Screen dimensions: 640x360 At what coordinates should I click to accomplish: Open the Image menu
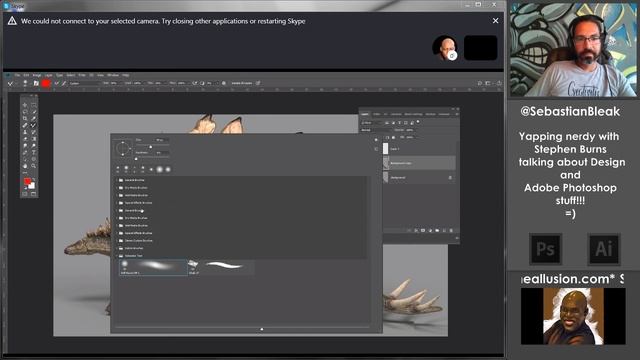pos(37,75)
